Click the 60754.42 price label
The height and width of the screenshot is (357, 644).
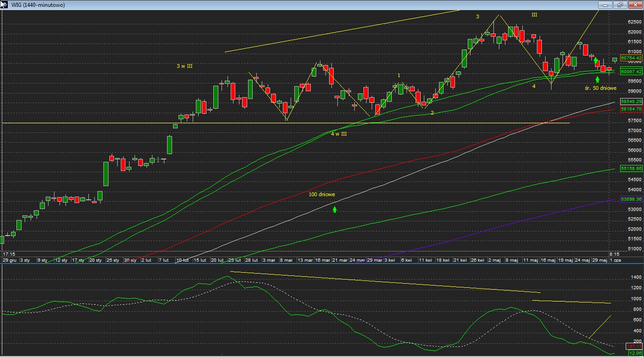coord(631,58)
